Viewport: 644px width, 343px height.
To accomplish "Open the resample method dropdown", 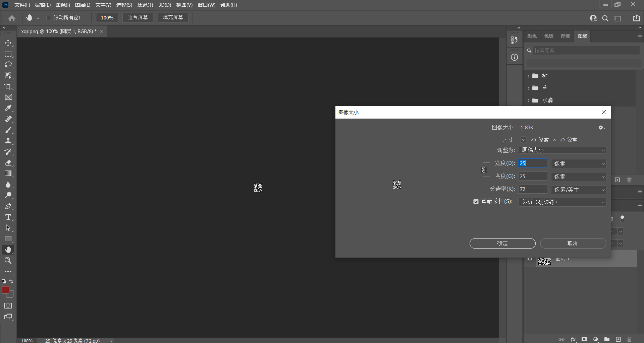I will (x=562, y=202).
